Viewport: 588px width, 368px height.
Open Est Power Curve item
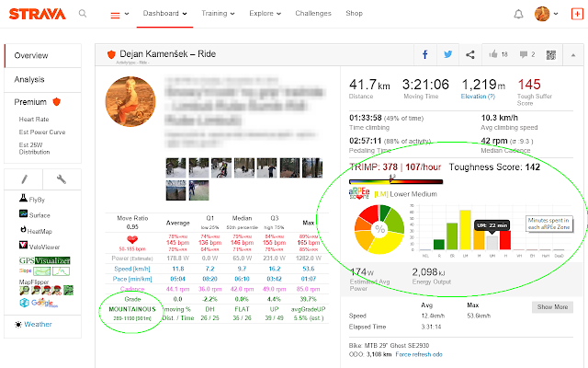point(42,132)
